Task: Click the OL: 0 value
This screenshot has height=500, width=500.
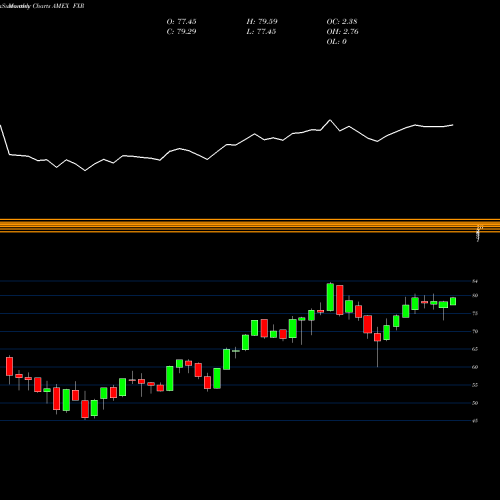Action: 336,42
